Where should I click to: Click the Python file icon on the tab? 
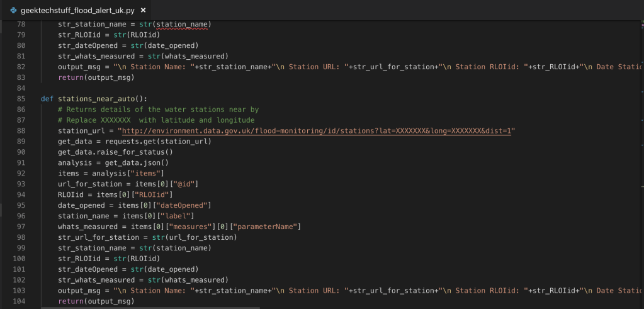(x=13, y=11)
